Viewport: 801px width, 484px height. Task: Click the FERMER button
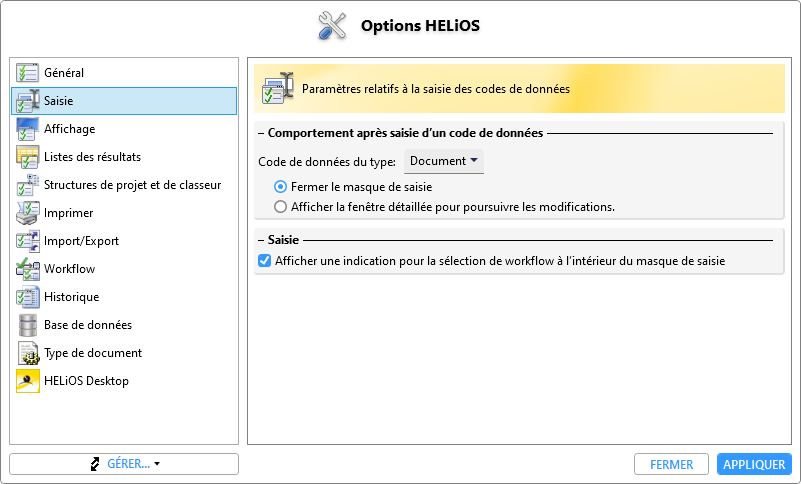tap(672, 464)
